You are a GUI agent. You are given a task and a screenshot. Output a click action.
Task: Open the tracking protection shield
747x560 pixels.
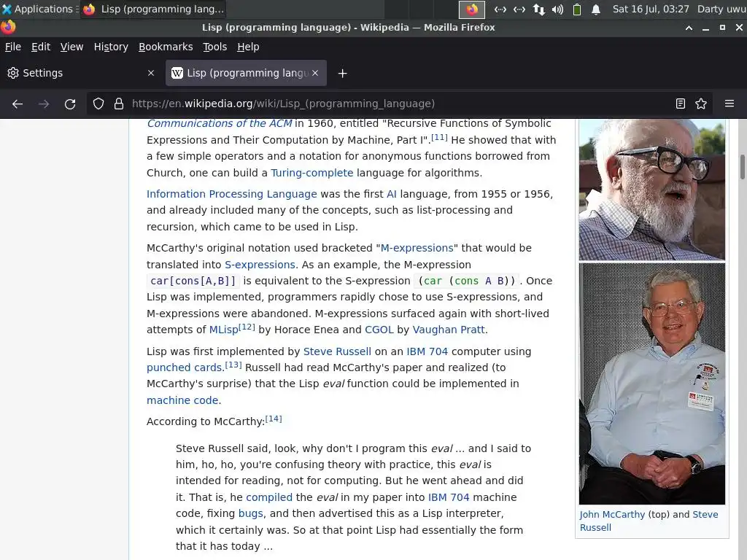click(98, 104)
